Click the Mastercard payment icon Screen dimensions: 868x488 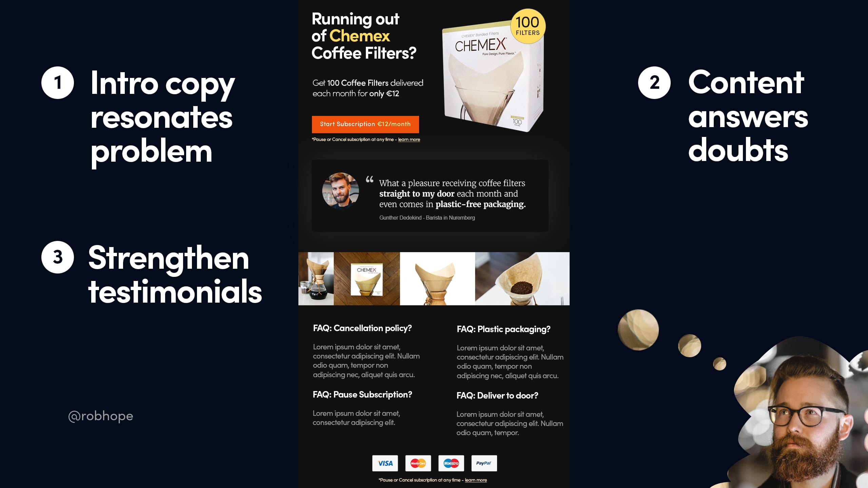tap(418, 463)
